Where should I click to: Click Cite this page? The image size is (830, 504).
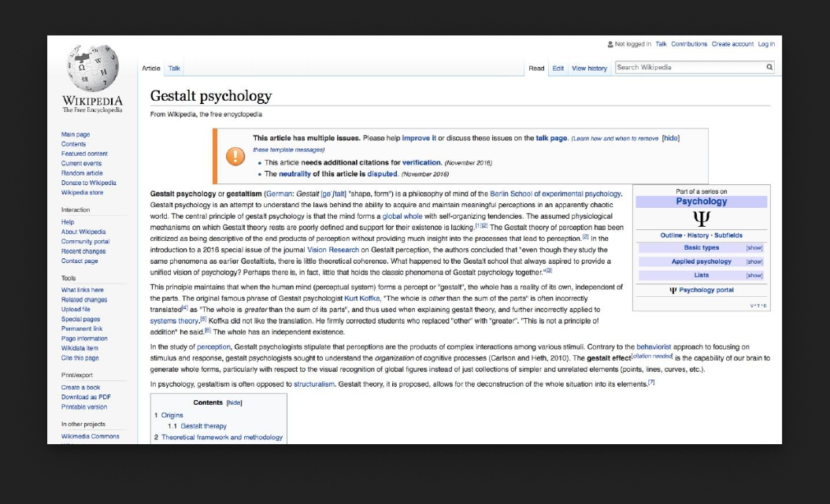click(x=80, y=358)
